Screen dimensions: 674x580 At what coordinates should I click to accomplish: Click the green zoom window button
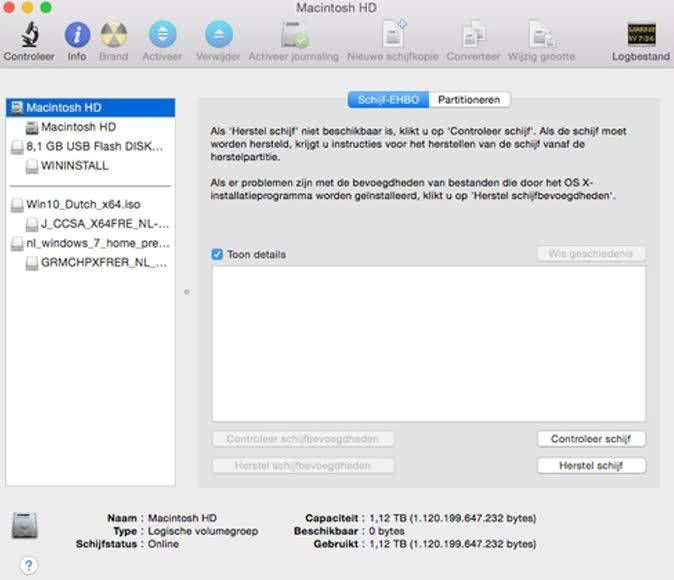coord(46,7)
